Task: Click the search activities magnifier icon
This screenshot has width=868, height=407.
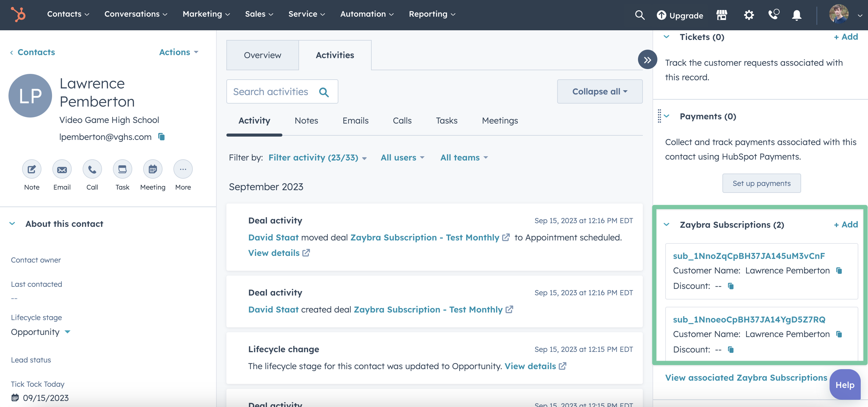Action: point(324,92)
